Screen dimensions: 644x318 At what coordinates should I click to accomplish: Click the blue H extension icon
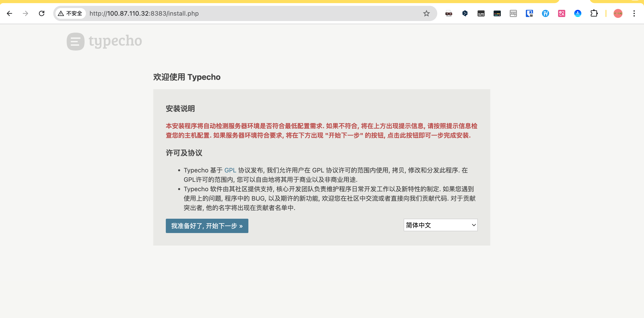545,13
